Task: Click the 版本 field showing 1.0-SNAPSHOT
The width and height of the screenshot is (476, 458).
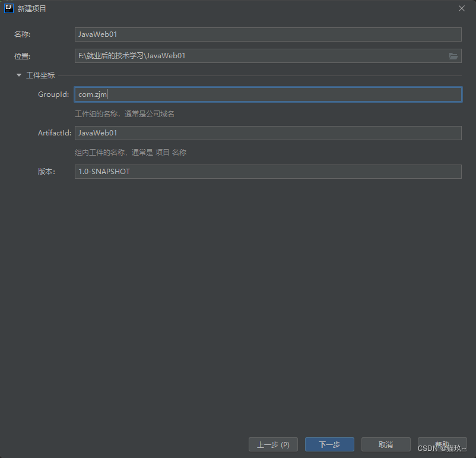Action: (267, 171)
